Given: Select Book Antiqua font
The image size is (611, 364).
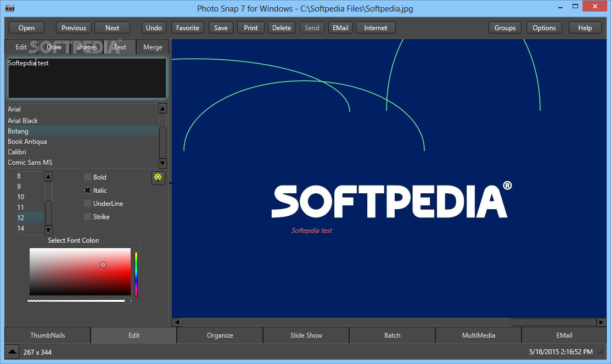Looking at the screenshot, I should point(83,142).
